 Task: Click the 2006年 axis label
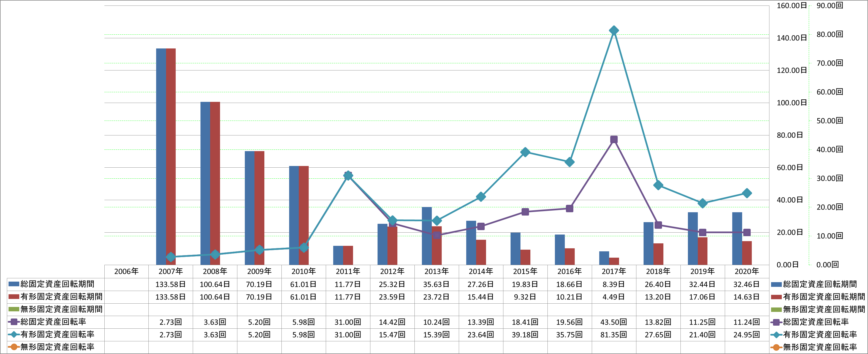(x=126, y=271)
